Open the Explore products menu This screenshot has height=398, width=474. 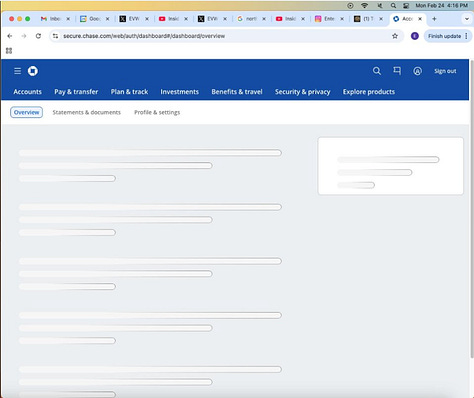pos(369,92)
